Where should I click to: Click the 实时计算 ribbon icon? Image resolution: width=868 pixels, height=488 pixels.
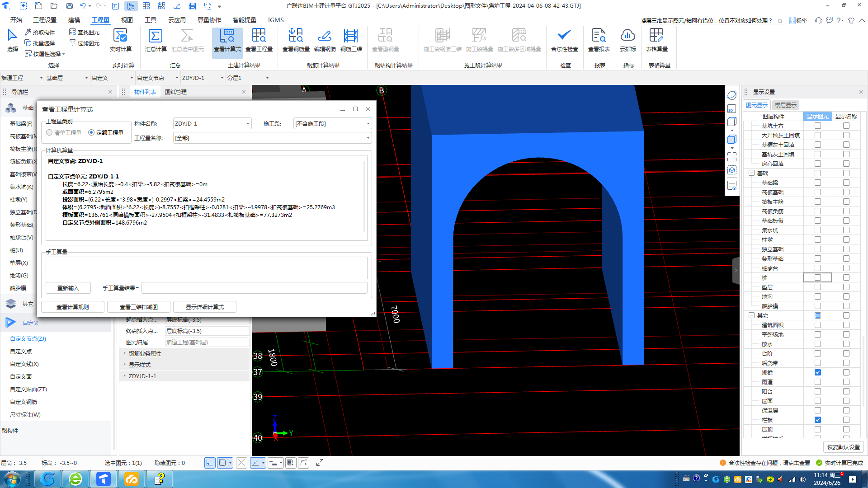[120, 40]
